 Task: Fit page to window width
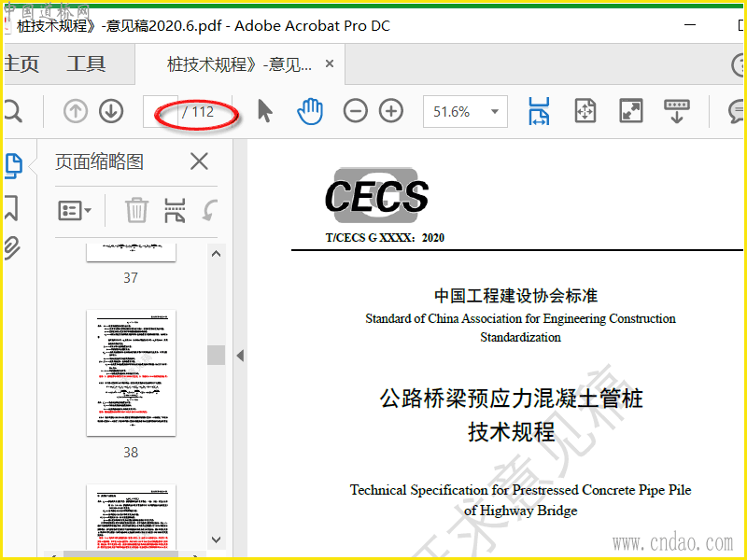(539, 111)
